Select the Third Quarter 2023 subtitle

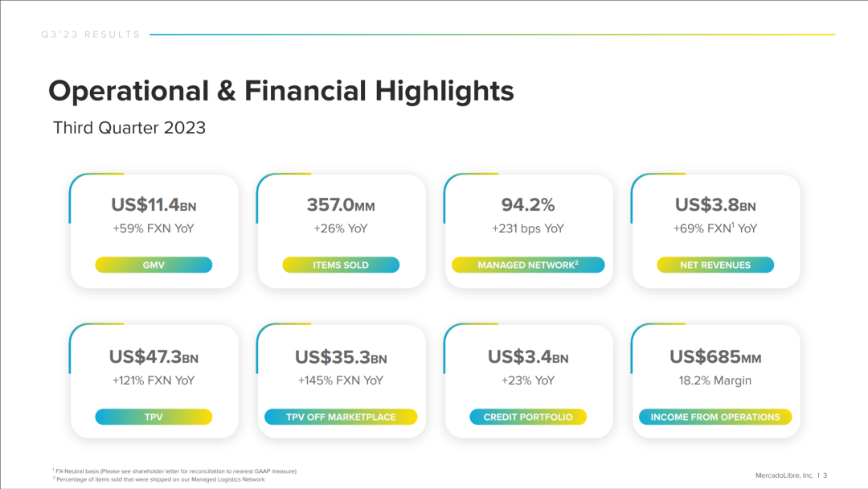(x=129, y=128)
